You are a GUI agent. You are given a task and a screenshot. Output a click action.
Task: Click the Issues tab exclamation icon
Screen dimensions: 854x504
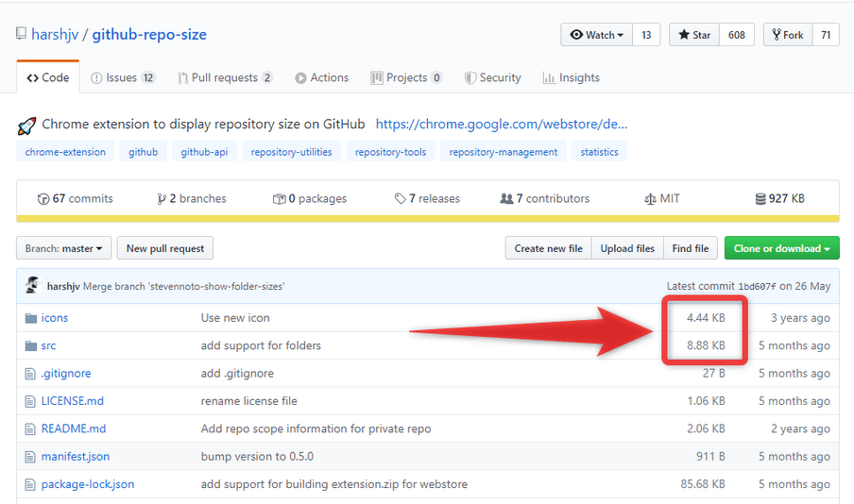[96, 77]
